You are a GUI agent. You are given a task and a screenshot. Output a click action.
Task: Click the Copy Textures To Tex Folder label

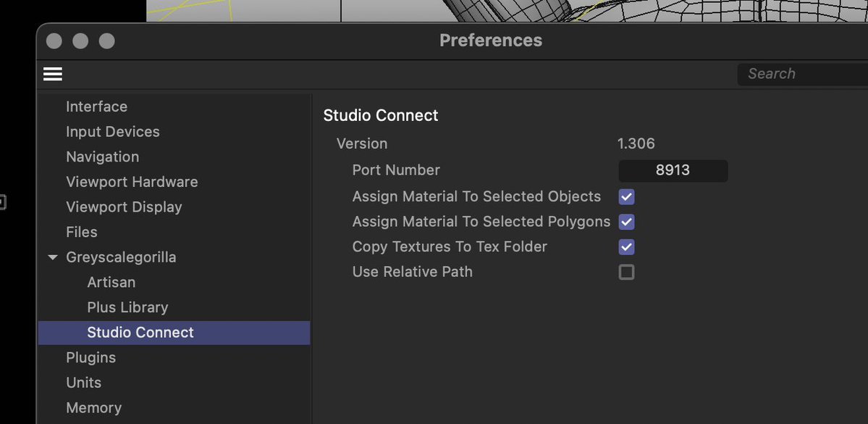pos(450,246)
